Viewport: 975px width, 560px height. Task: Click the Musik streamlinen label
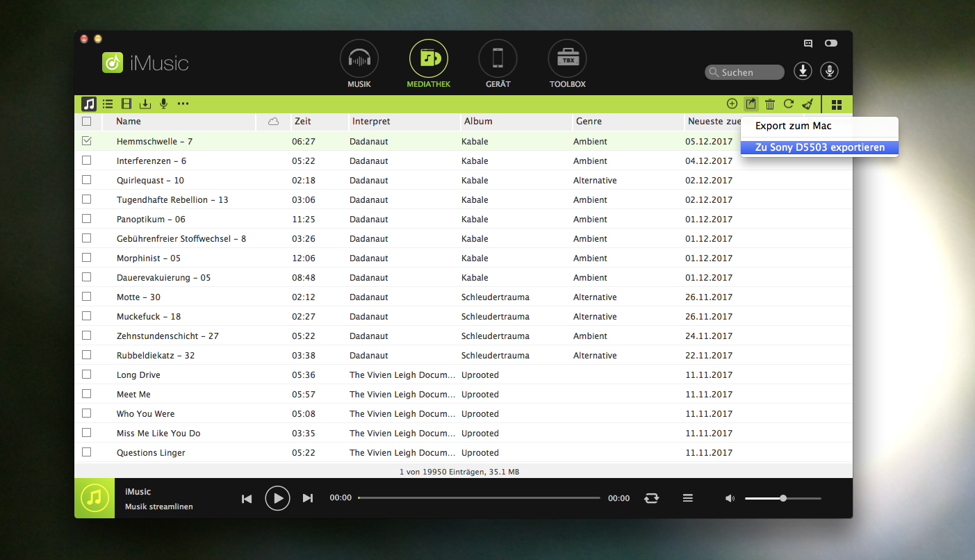coord(159,507)
